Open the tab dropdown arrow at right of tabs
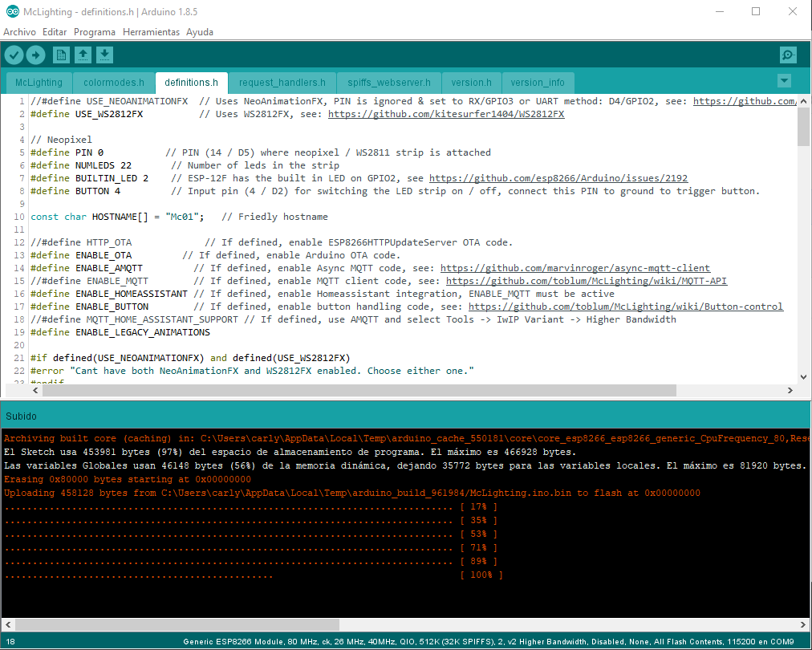The image size is (812, 650). (784, 81)
